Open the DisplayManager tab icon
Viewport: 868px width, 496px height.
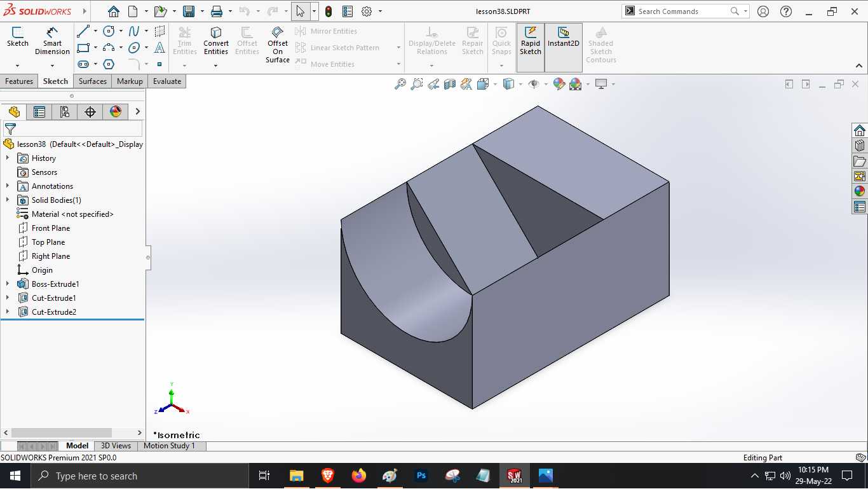click(116, 112)
